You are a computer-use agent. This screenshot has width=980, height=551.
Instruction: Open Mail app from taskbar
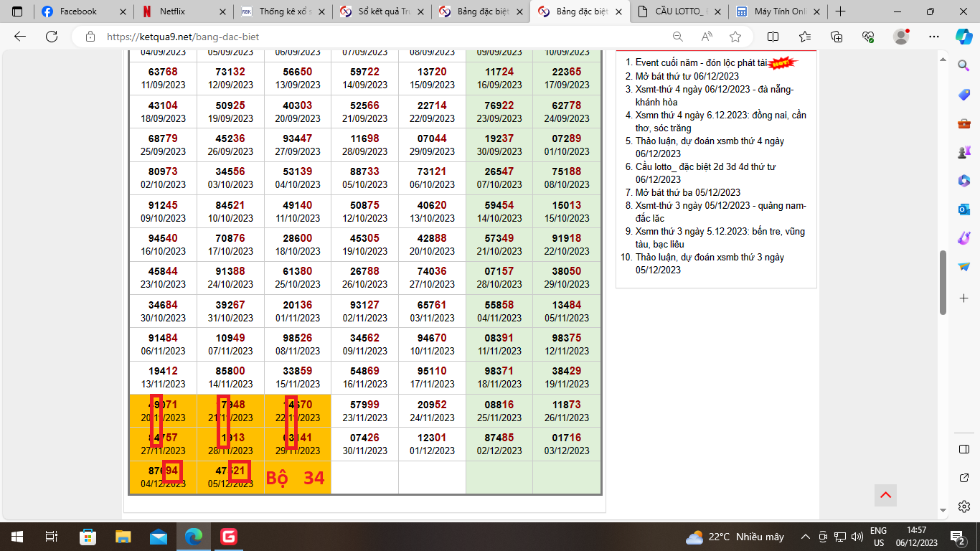click(159, 537)
